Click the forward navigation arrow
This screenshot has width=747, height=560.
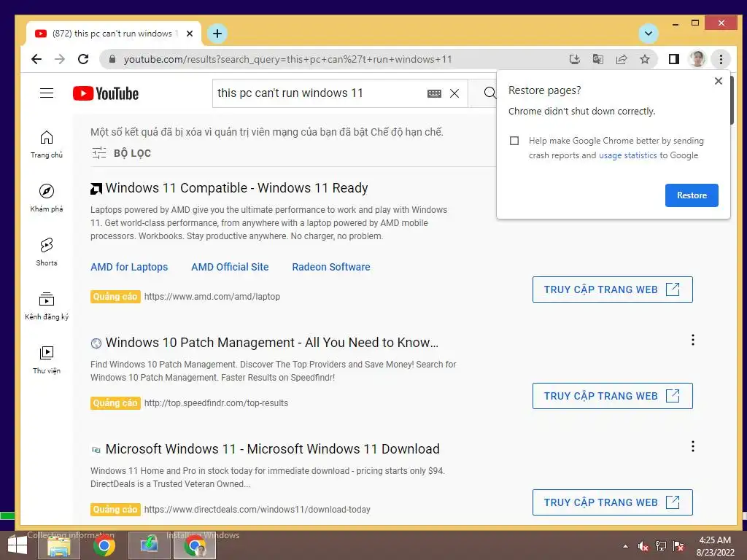click(x=60, y=59)
